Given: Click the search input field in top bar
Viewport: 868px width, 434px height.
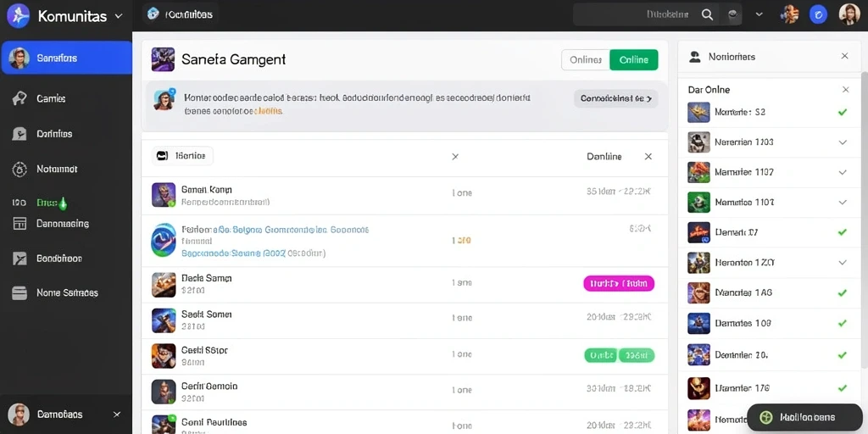Looking at the screenshot, I should click(646, 15).
